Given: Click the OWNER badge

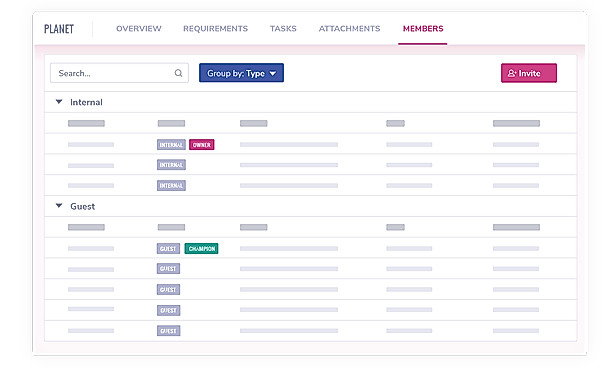Looking at the screenshot, I should pos(202,145).
